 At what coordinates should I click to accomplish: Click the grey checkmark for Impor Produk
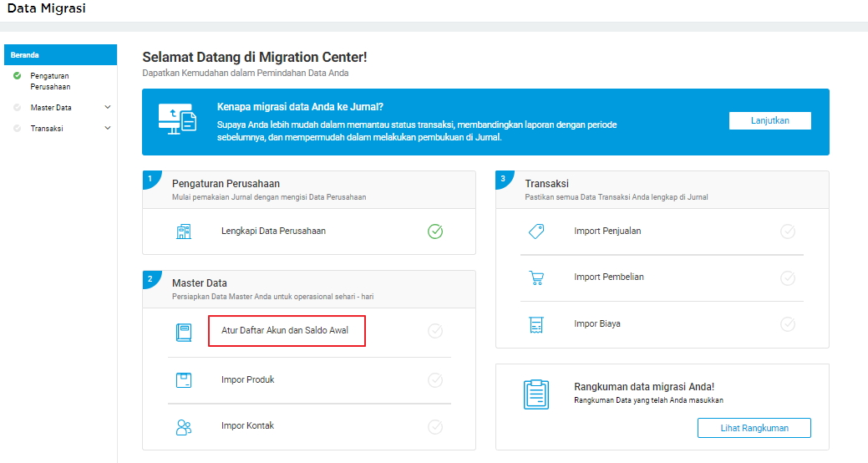435,380
